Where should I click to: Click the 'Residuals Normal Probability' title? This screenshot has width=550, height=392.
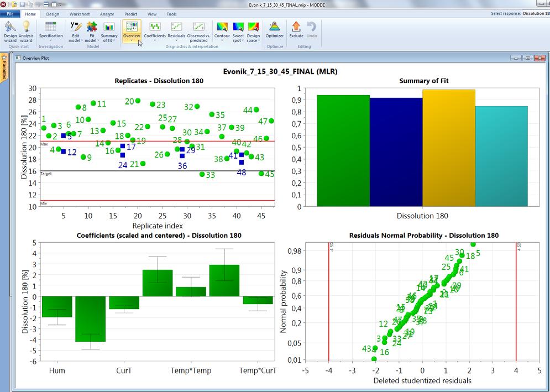(424, 236)
